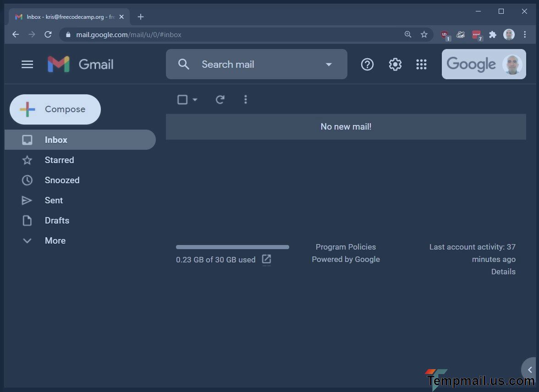The image size is (539, 392).
Task: Open the More options three-dot menu
Action: tap(246, 99)
